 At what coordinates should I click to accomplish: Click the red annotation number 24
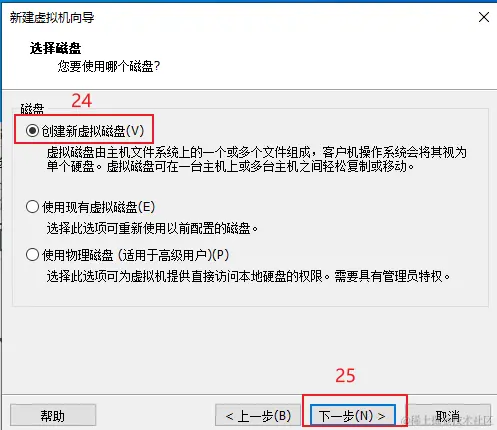(82, 101)
